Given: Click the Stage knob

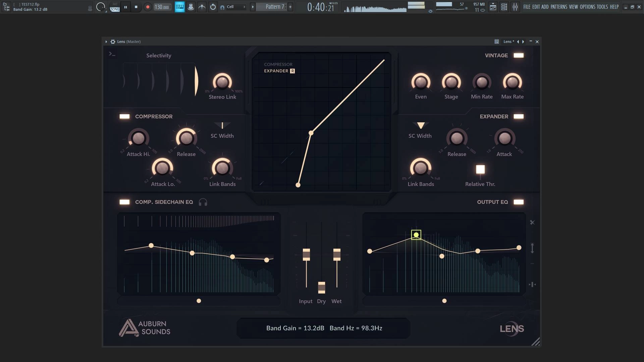Looking at the screenshot, I should [451, 82].
